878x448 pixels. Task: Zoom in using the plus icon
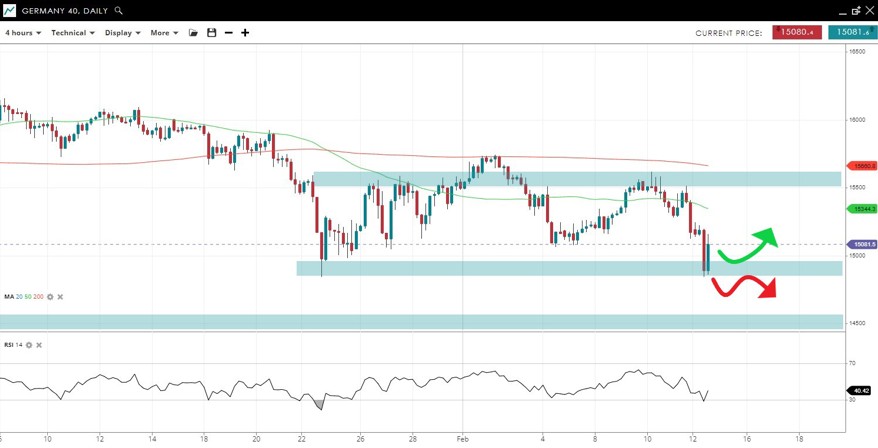[245, 33]
